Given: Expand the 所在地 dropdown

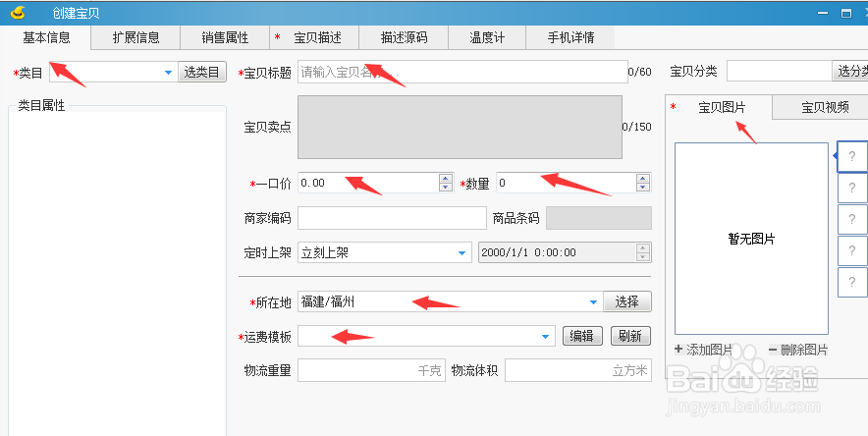Looking at the screenshot, I should pos(593,302).
